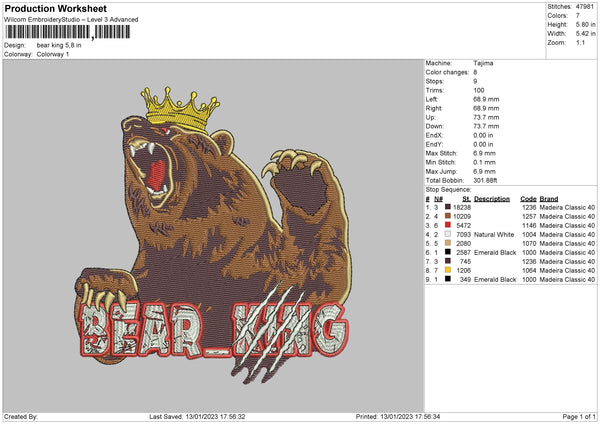Click 'Emerald Black' in stop row 6
The image size is (600, 424).
(495, 252)
